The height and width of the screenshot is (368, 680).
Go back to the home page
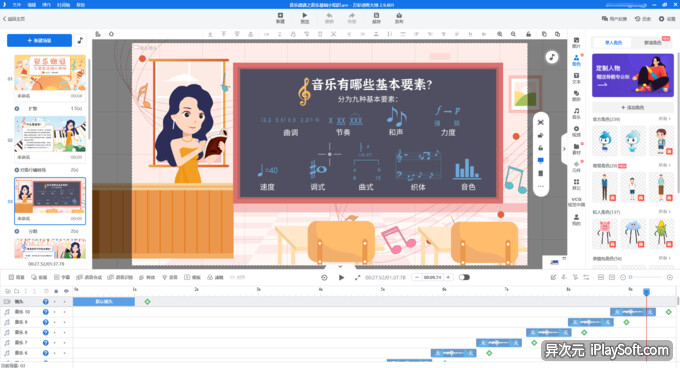(x=14, y=19)
